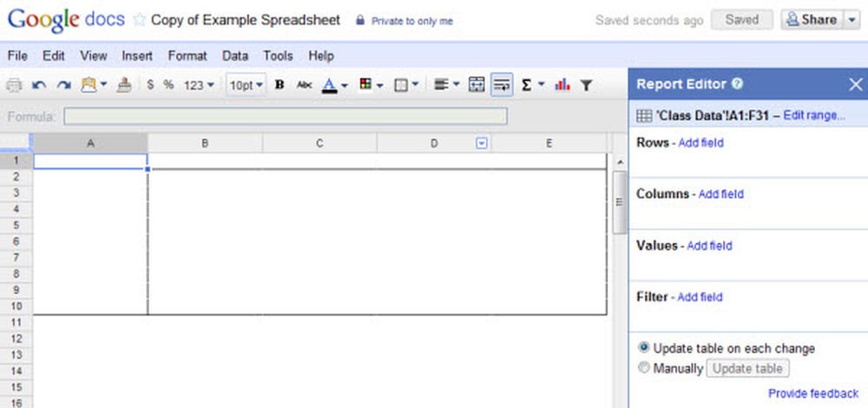Open the 123 number format dropdown
The height and width of the screenshot is (408, 868).
tap(199, 85)
